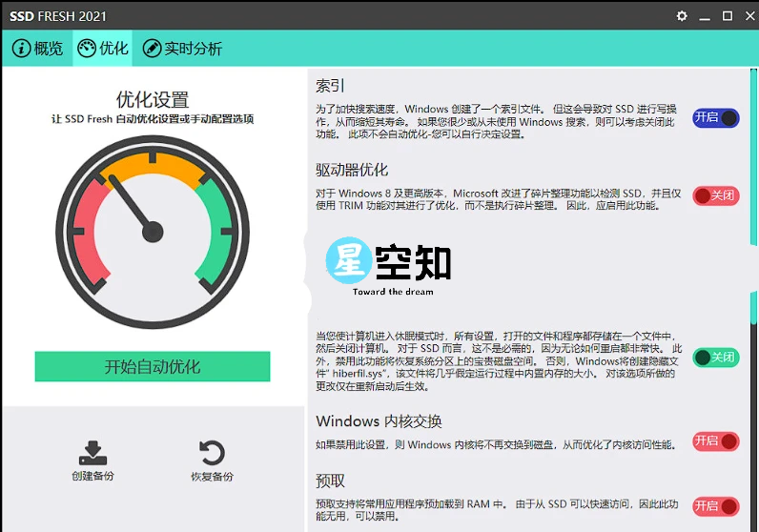The height and width of the screenshot is (532, 759).
Task: Toggle the 驱动器优化 switch
Action: point(715,195)
